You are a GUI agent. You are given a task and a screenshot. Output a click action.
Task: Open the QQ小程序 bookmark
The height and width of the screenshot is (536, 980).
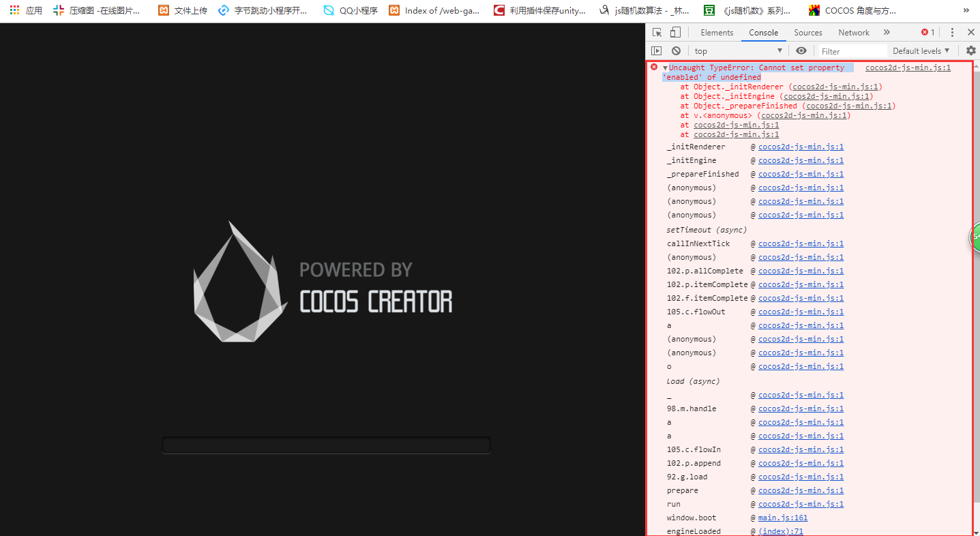pos(351,11)
